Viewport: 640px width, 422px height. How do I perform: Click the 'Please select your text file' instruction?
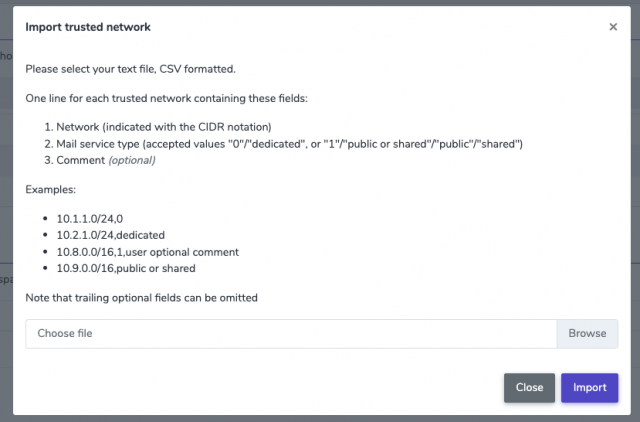click(130, 69)
